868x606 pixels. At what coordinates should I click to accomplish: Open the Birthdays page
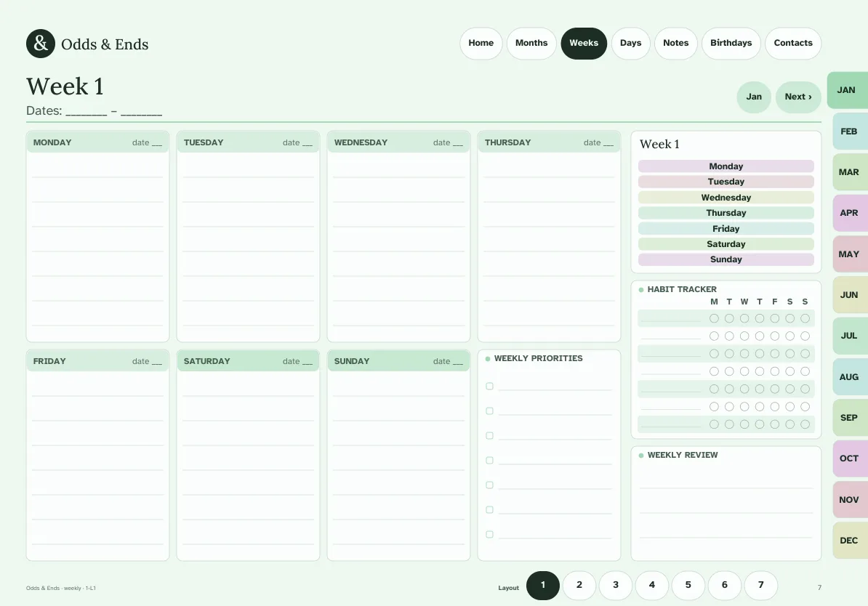point(731,43)
